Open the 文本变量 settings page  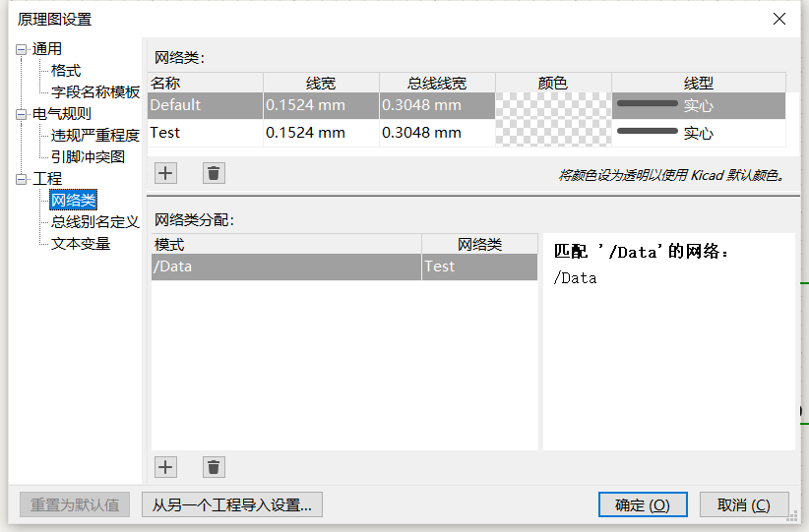pos(81,244)
